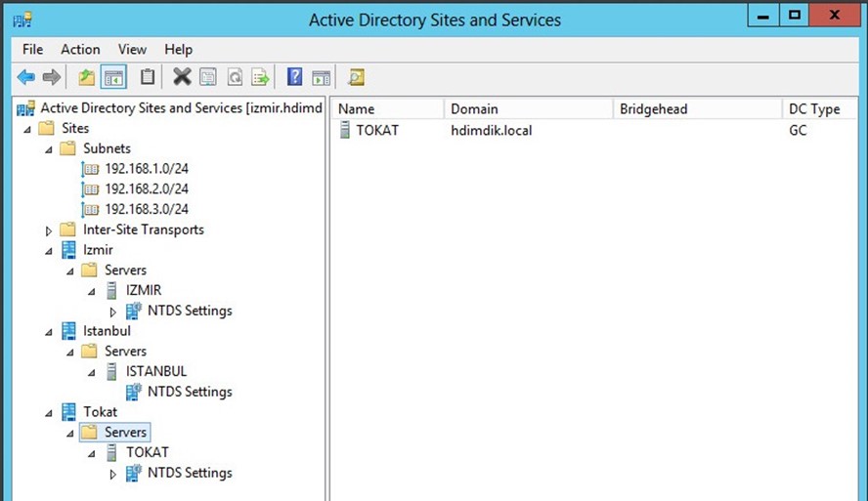This screenshot has height=501, width=868.
Task: Sort by the Domain column header
Action: pyautogui.click(x=529, y=109)
